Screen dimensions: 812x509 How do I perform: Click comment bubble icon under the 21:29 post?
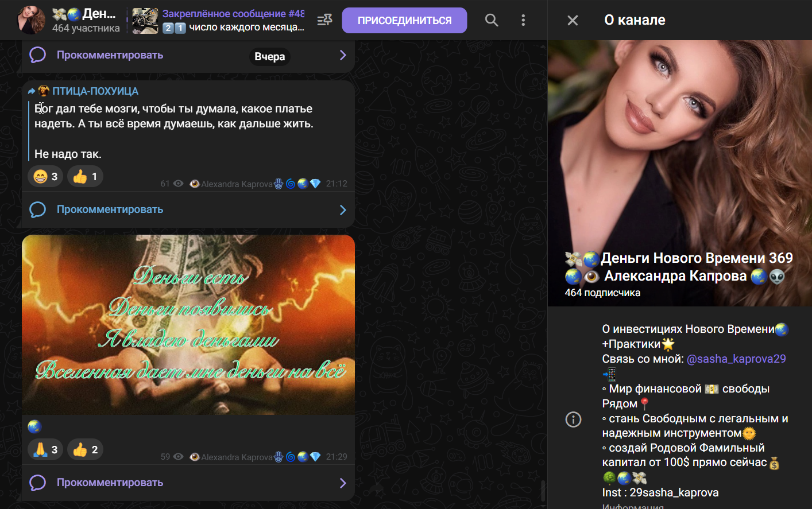coord(37,483)
